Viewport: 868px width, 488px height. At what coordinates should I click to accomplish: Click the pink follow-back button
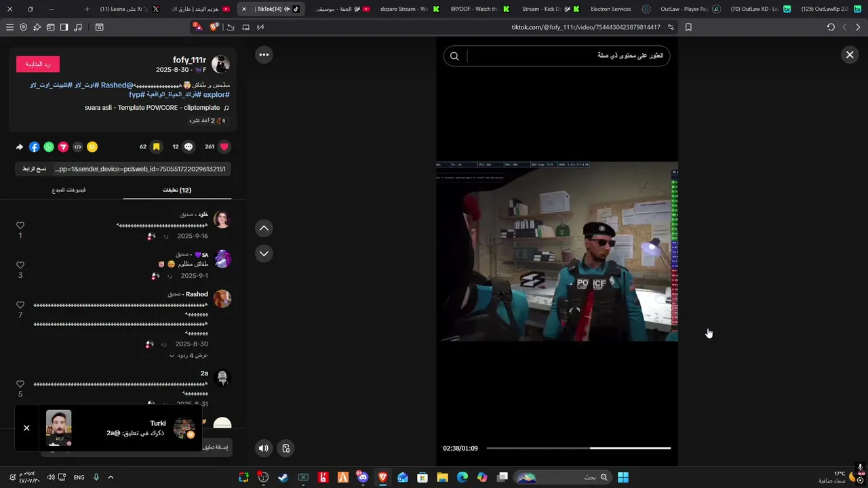click(38, 64)
